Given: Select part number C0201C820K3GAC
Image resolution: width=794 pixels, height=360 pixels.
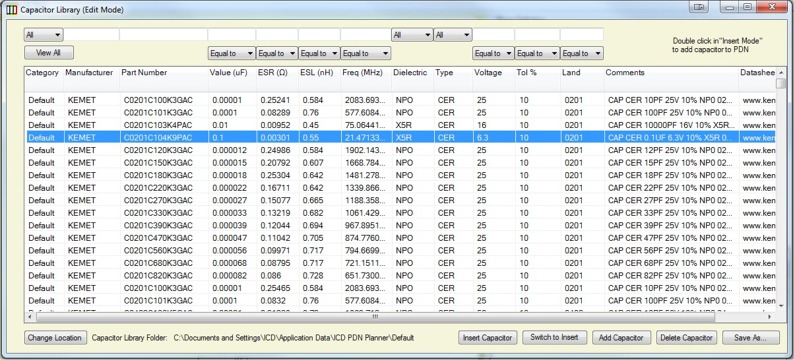Looking at the screenshot, I should pos(158,275).
